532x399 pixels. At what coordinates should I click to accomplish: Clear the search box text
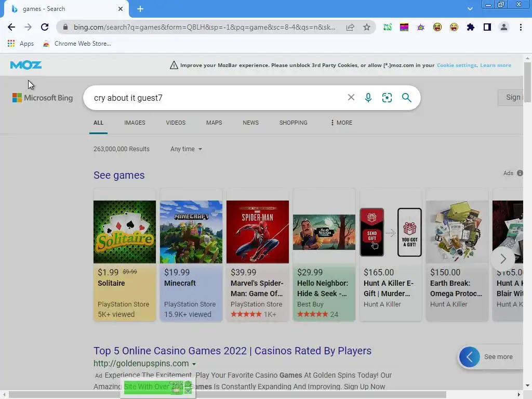pos(351,98)
